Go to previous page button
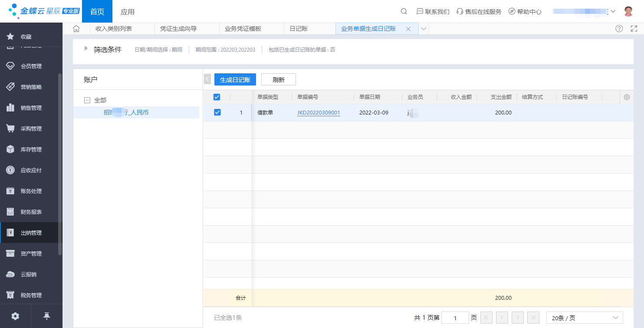This screenshot has width=644, height=328. click(502, 318)
